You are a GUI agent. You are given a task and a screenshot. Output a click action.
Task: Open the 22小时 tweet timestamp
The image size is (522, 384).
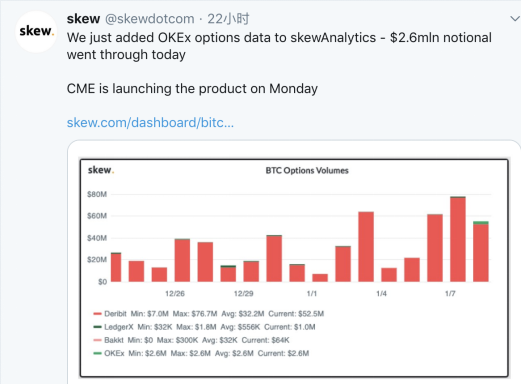click(x=228, y=19)
